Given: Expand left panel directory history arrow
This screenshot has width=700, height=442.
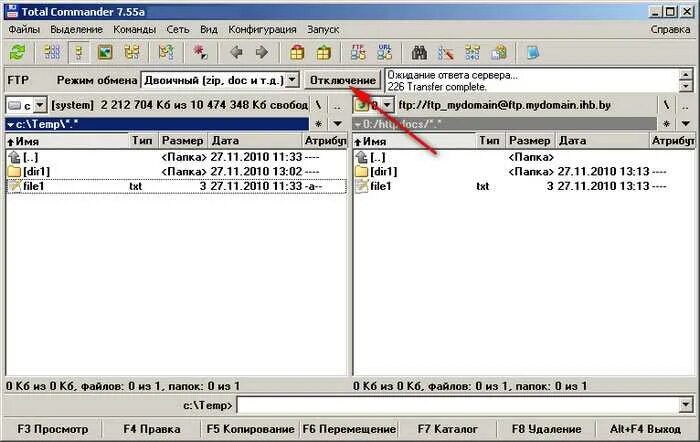Looking at the screenshot, I should [x=338, y=124].
